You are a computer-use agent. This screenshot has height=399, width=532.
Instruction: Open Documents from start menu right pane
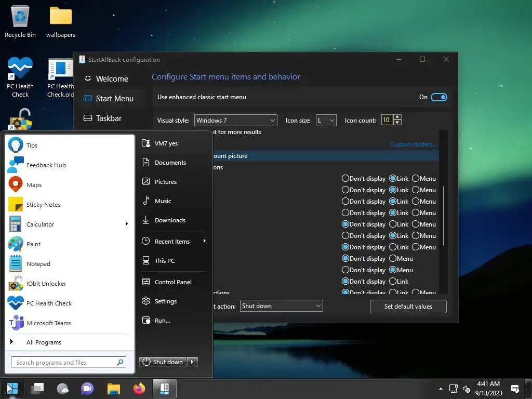(174, 163)
